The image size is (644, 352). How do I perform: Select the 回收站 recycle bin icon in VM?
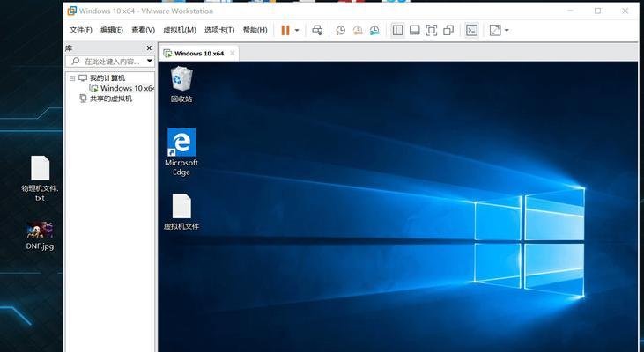(x=181, y=84)
